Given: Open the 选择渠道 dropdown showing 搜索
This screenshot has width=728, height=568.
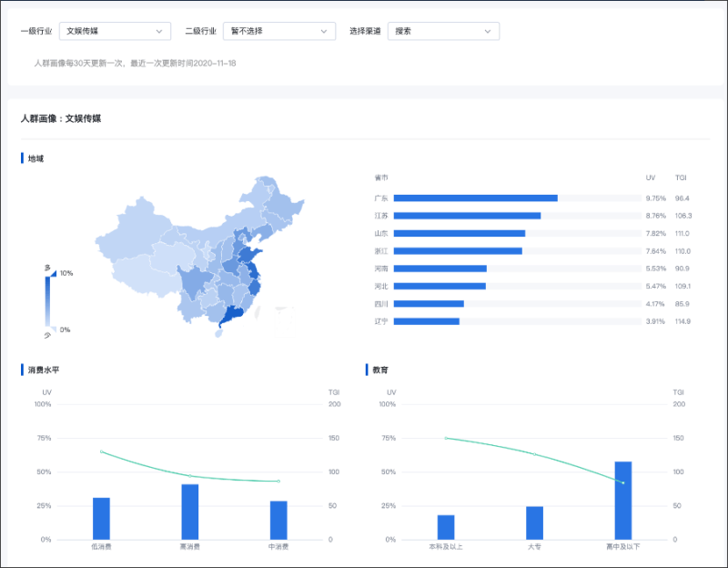Looking at the screenshot, I should pos(443,31).
